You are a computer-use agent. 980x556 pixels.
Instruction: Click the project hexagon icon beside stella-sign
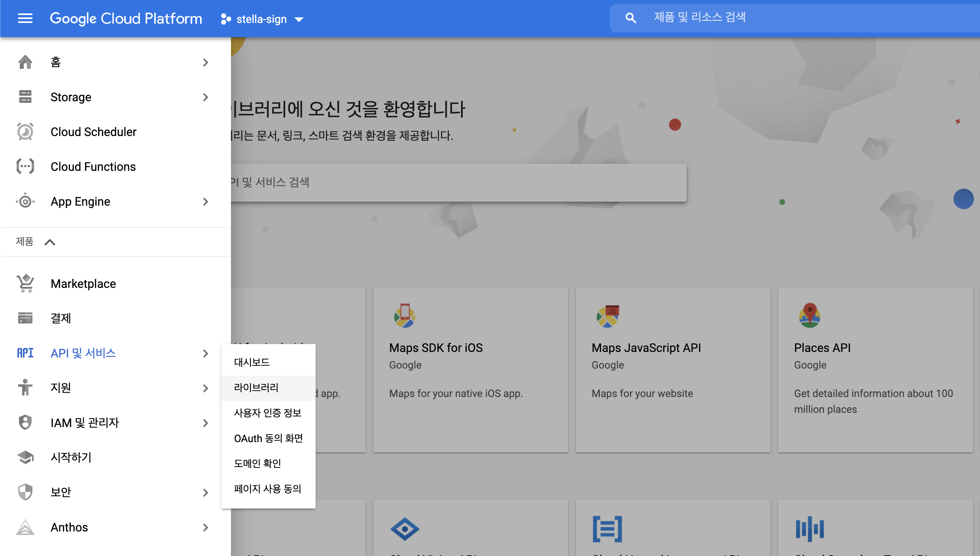(226, 19)
